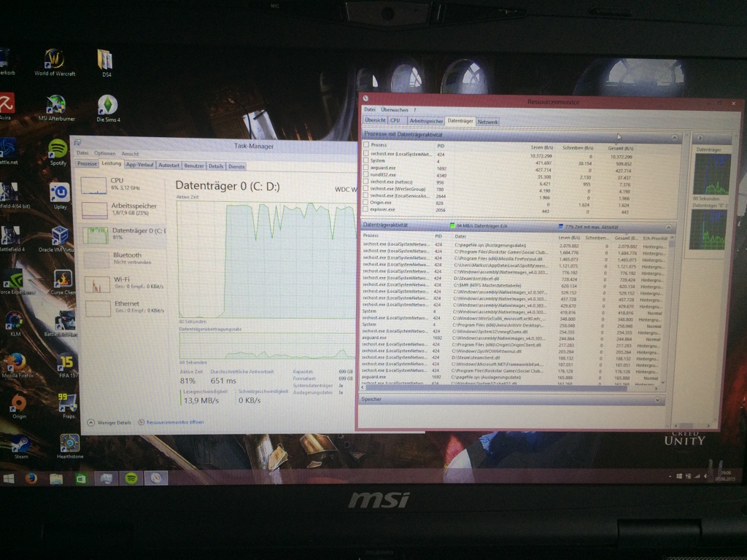Select Bluetooth in the performance sidebar

123,259
